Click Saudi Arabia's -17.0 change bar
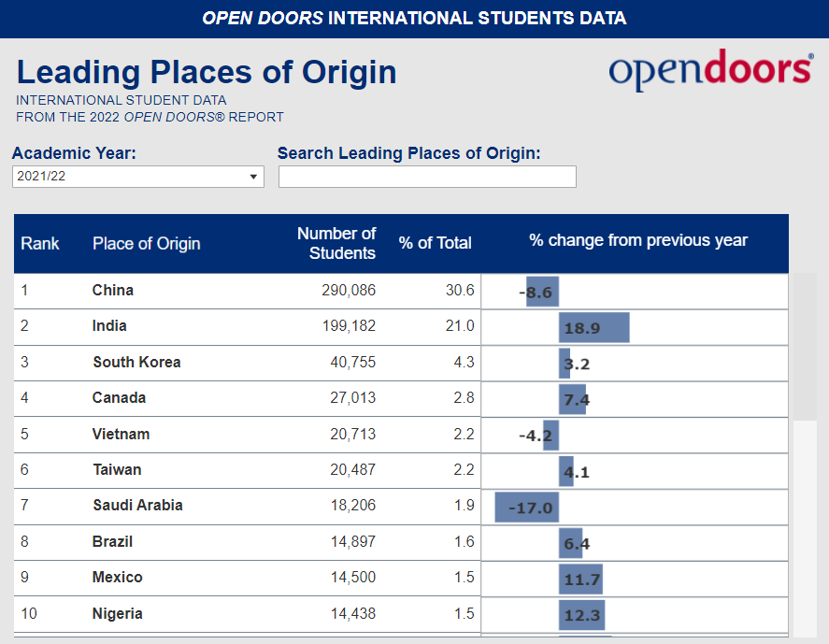The height and width of the screenshot is (644, 829). pos(527,508)
